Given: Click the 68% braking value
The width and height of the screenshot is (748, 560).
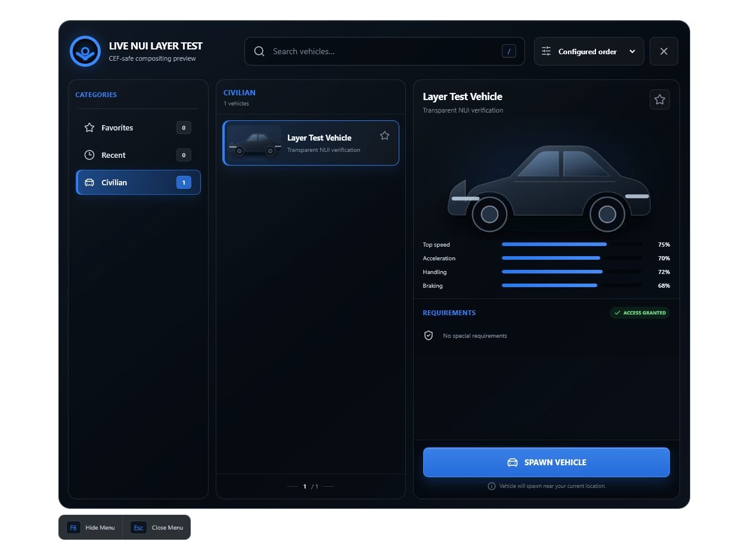Looking at the screenshot, I should tap(664, 286).
